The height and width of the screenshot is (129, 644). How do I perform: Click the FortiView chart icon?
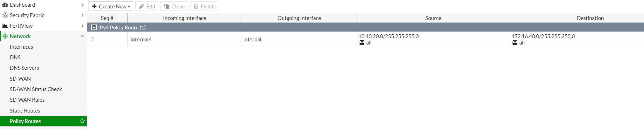[x=5, y=26]
